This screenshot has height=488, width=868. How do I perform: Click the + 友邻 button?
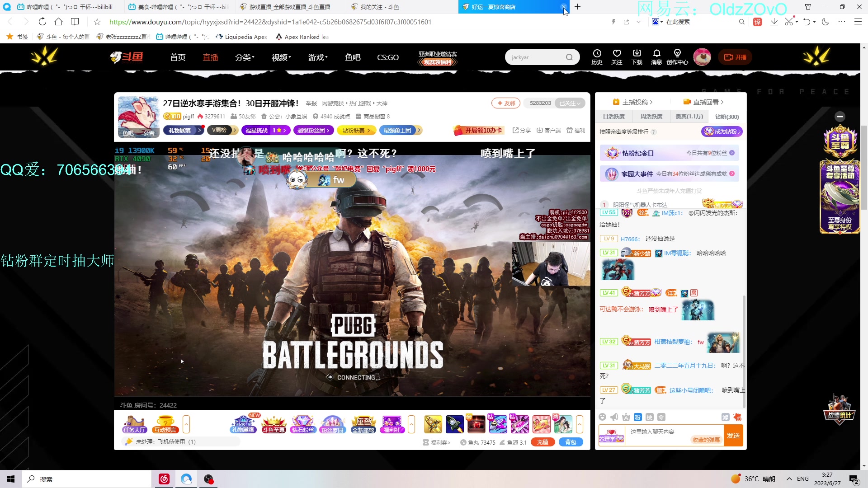coord(506,103)
